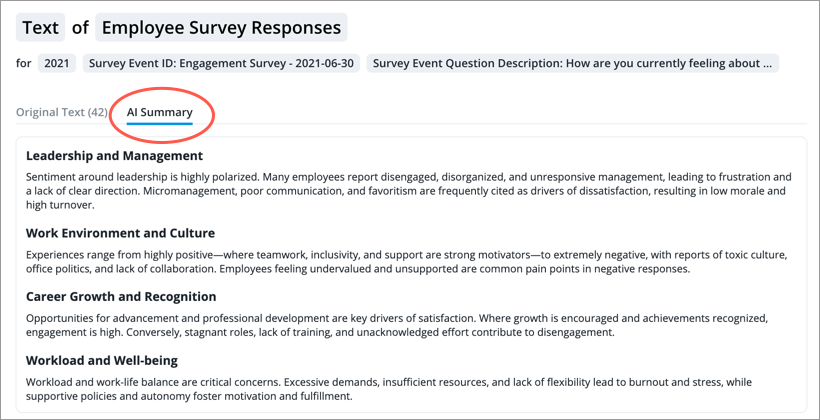
Task: Click the Survey Event ID filter pill
Action: [221, 64]
